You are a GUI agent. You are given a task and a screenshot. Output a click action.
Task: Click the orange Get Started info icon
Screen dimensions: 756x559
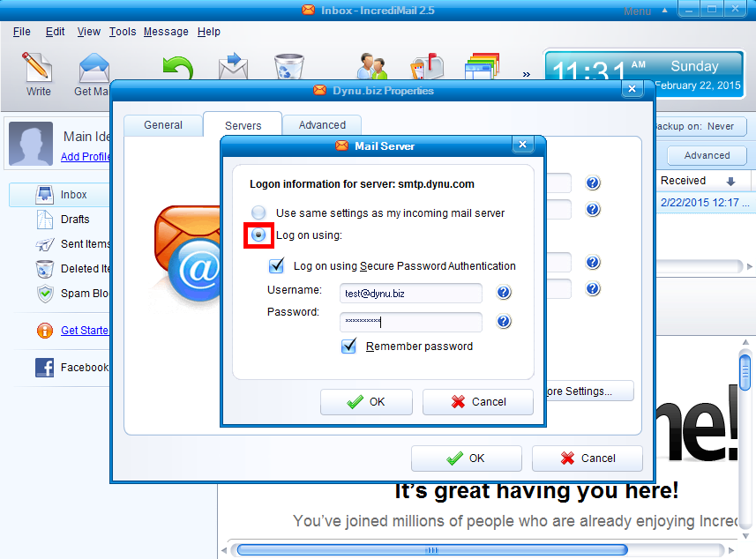pyautogui.click(x=45, y=331)
